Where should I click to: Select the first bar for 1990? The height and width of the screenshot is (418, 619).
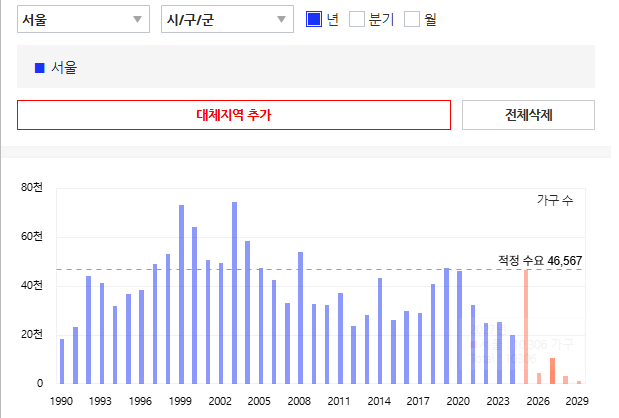pos(62,361)
